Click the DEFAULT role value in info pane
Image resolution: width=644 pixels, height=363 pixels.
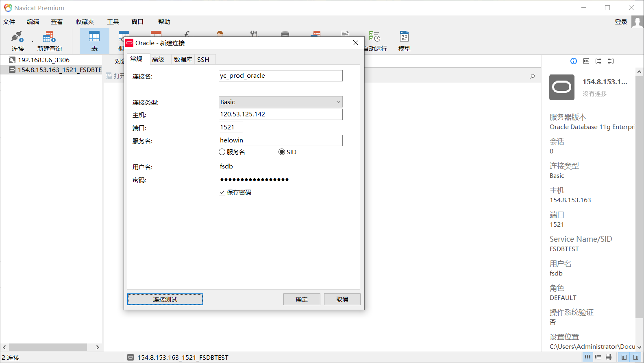[563, 297]
